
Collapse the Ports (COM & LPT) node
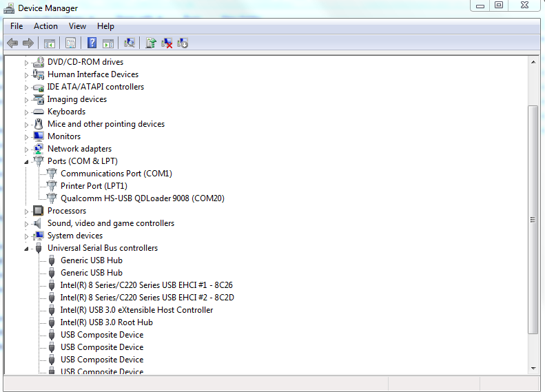pyautogui.click(x=27, y=161)
